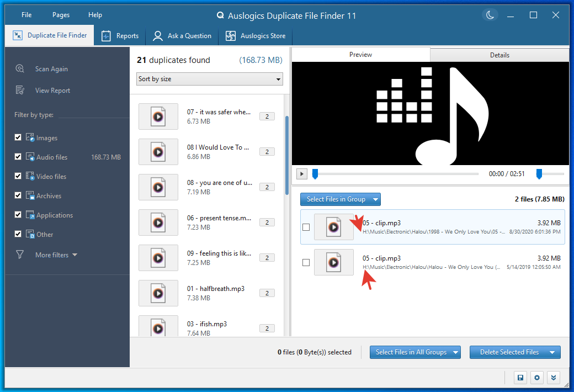Uncheck the Other filter checkbox
This screenshot has width=574, height=392.
pyautogui.click(x=18, y=234)
